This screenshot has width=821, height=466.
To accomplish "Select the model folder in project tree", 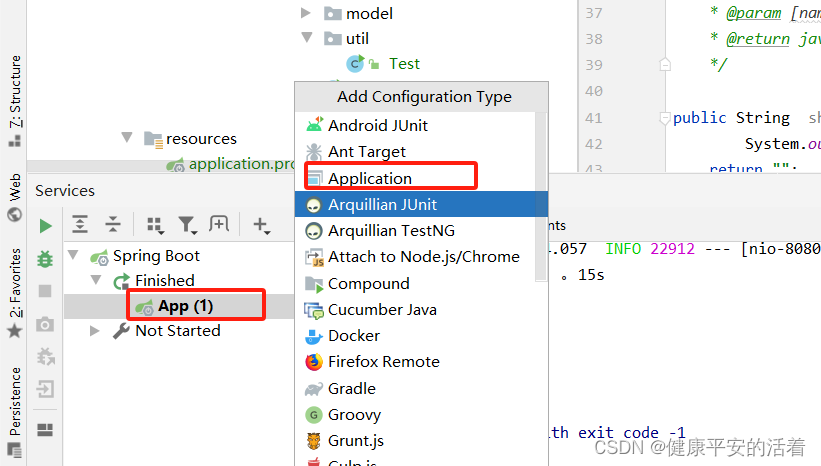I will click(x=358, y=14).
